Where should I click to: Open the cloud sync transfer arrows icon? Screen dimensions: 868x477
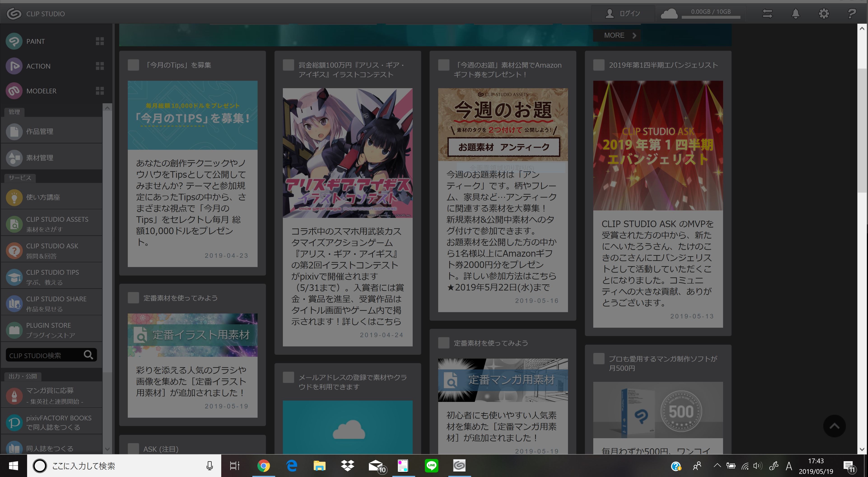click(x=767, y=14)
